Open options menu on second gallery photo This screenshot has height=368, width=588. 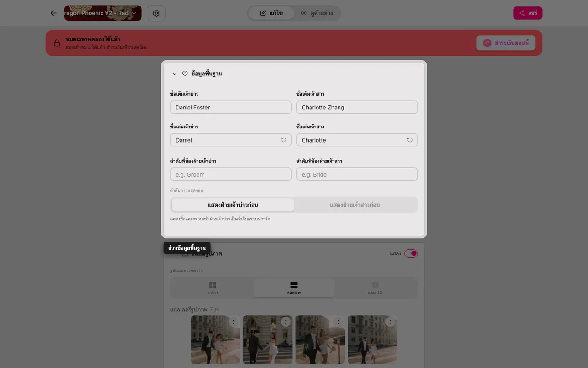click(286, 322)
